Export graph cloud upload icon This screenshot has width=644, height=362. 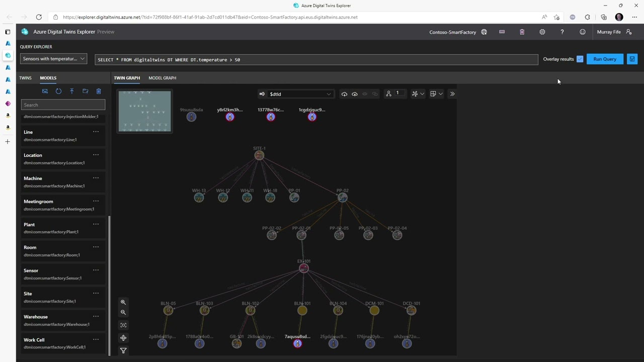355,94
